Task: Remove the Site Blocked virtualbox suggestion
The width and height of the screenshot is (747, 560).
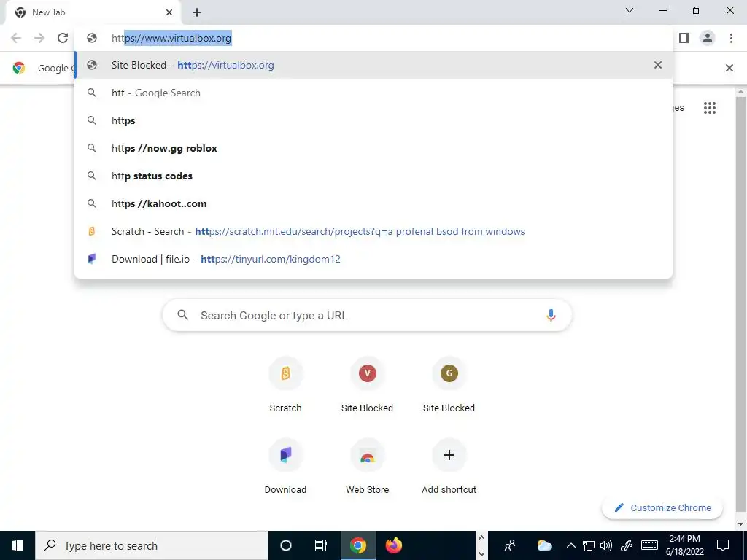Action: point(657,65)
